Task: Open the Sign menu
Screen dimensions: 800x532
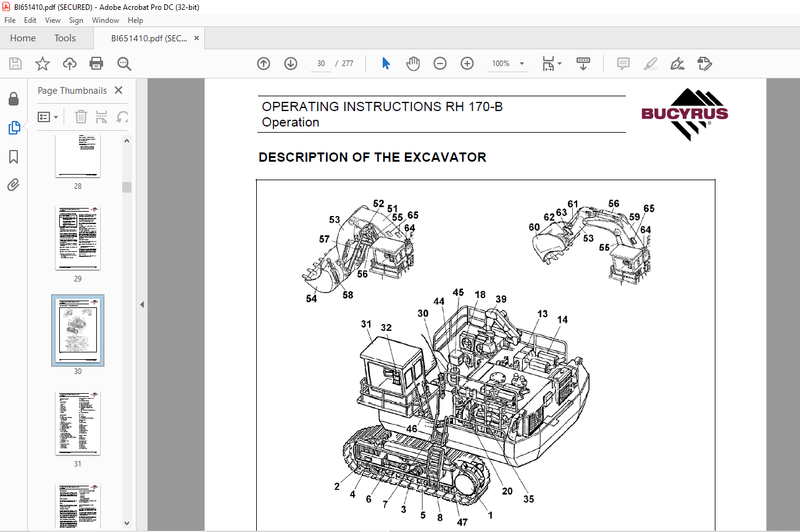Action: (76, 20)
